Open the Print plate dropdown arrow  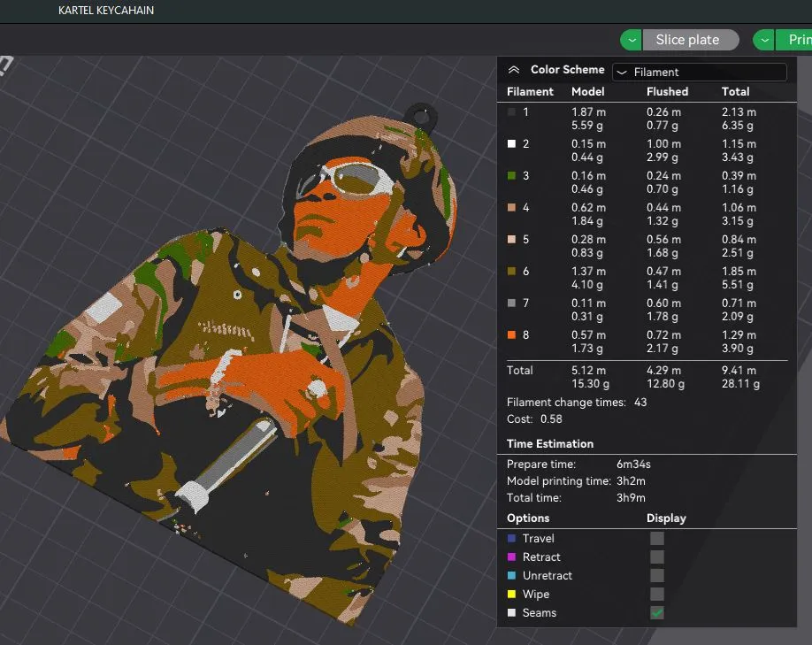[764, 40]
